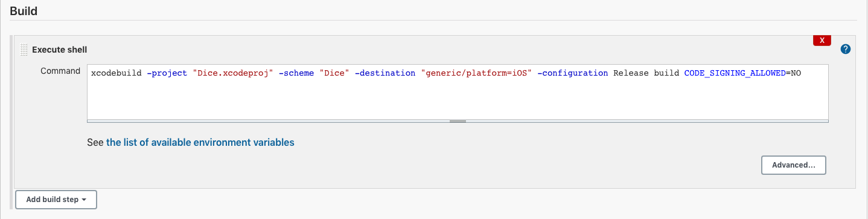Screen dimensions: 868x219
Task: Click the Execute shell title
Action: click(x=60, y=50)
